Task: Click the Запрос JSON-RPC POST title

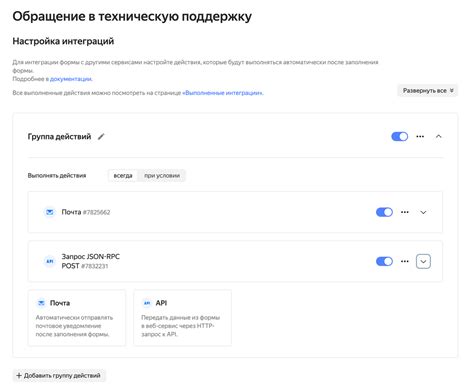Action: [x=91, y=261]
